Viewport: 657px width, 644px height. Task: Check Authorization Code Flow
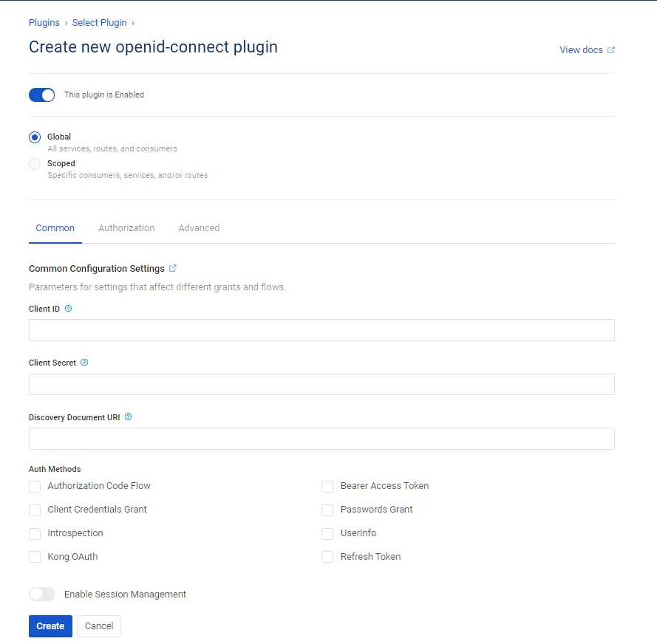35,487
